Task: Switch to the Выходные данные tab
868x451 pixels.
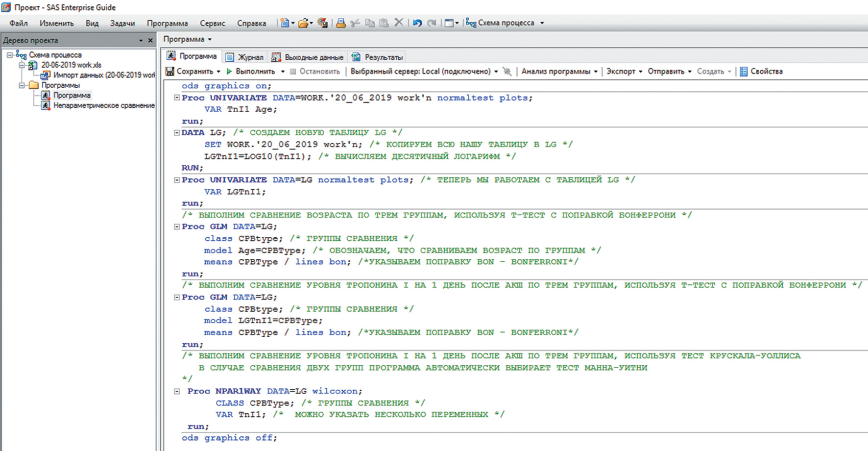Action: click(308, 57)
